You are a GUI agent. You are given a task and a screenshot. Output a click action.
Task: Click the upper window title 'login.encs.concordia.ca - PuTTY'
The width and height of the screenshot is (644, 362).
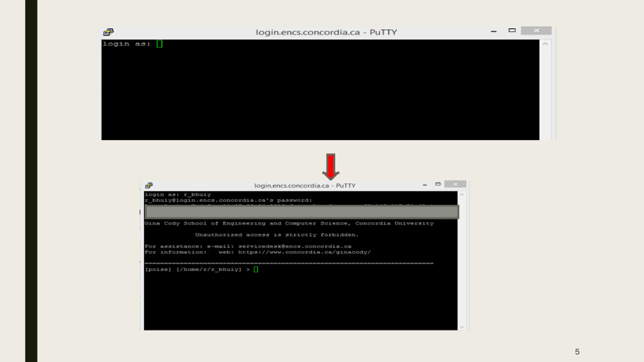[x=326, y=32]
